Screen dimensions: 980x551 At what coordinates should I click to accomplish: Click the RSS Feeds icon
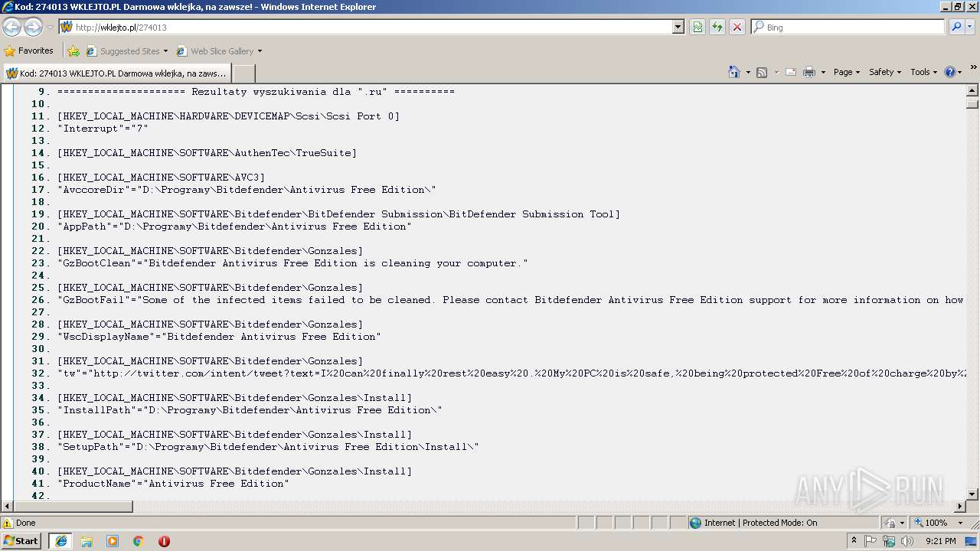tap(762, 72)
